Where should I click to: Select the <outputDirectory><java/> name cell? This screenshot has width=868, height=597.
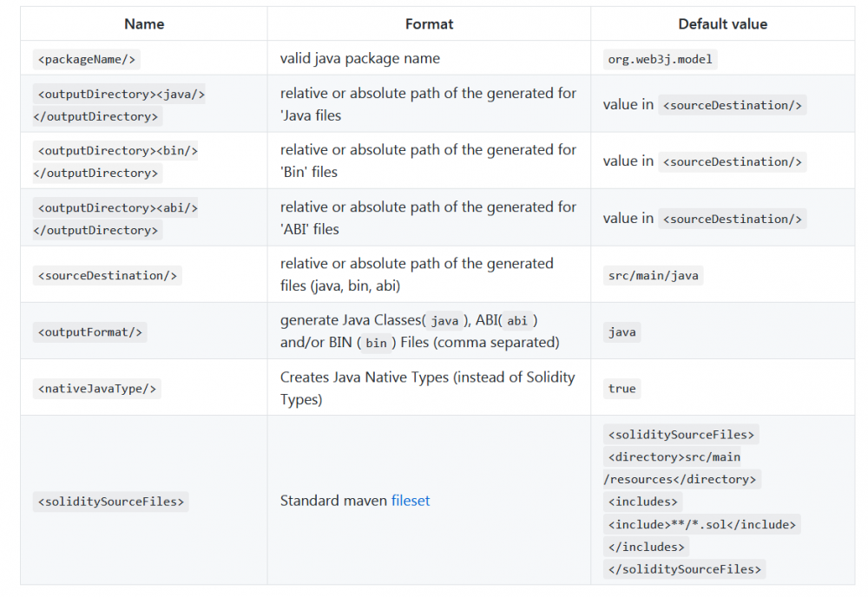[120, 94]
